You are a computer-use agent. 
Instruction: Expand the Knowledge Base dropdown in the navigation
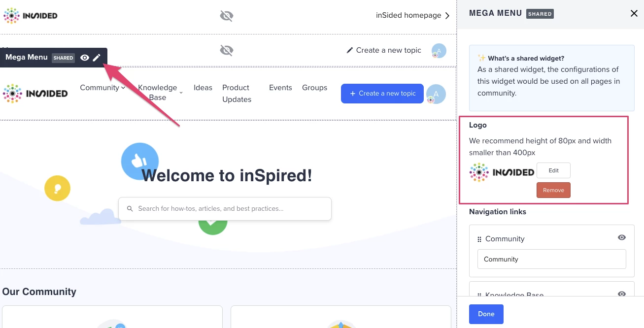pyautogui.click(x=181, y=92)
